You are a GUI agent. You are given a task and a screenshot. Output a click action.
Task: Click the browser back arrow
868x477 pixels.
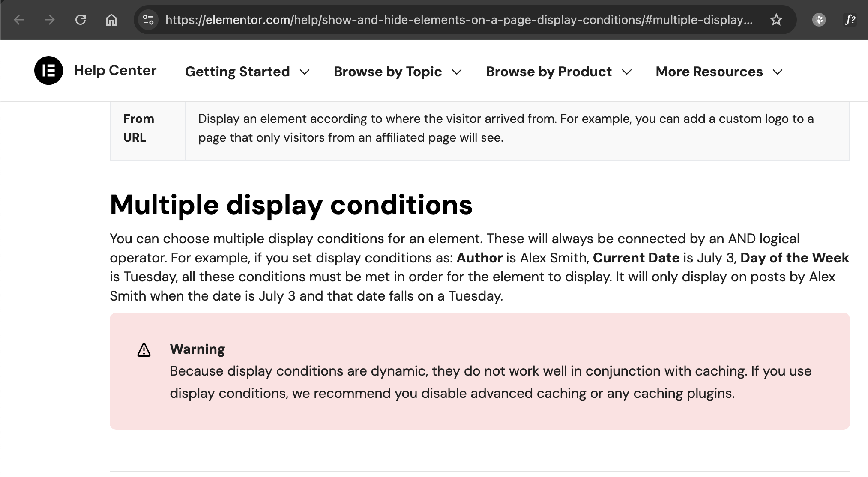pyautogui.click(x=19, y=20)
